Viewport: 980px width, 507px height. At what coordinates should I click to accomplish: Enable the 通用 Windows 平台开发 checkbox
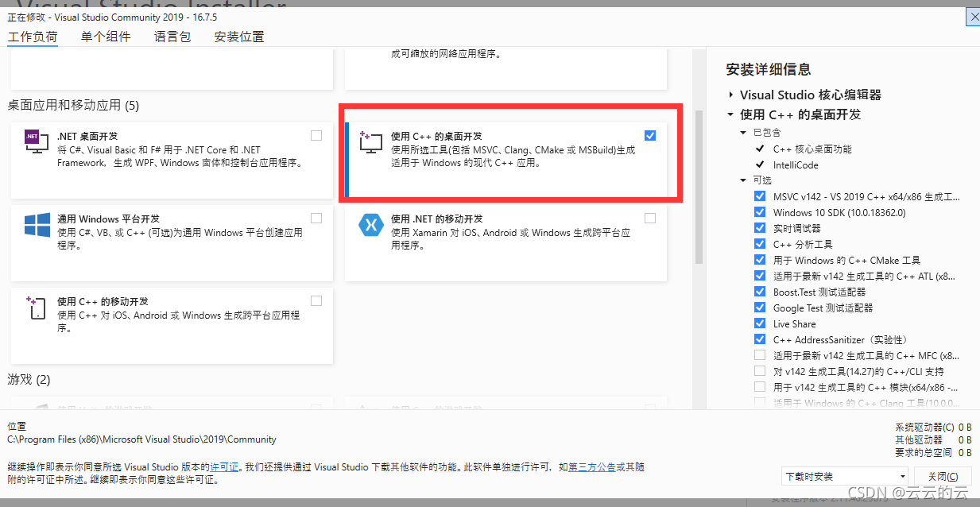[x=316, y=218]
